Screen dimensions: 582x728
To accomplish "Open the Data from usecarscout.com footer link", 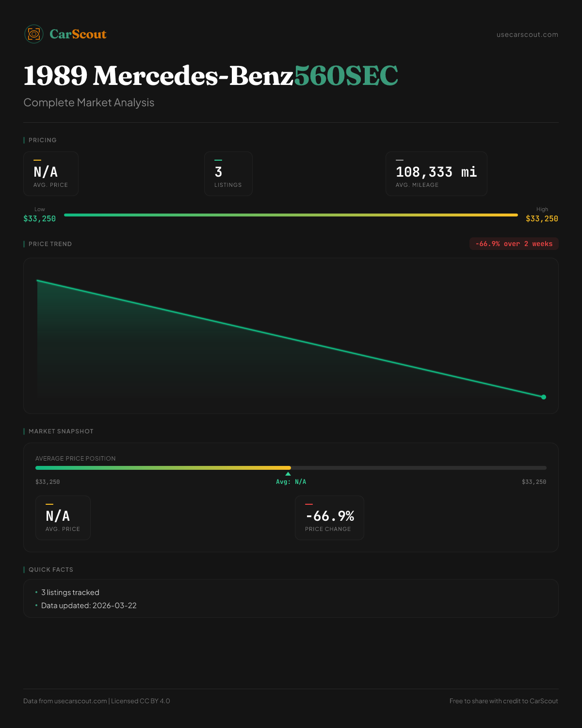I will [65, 701].
